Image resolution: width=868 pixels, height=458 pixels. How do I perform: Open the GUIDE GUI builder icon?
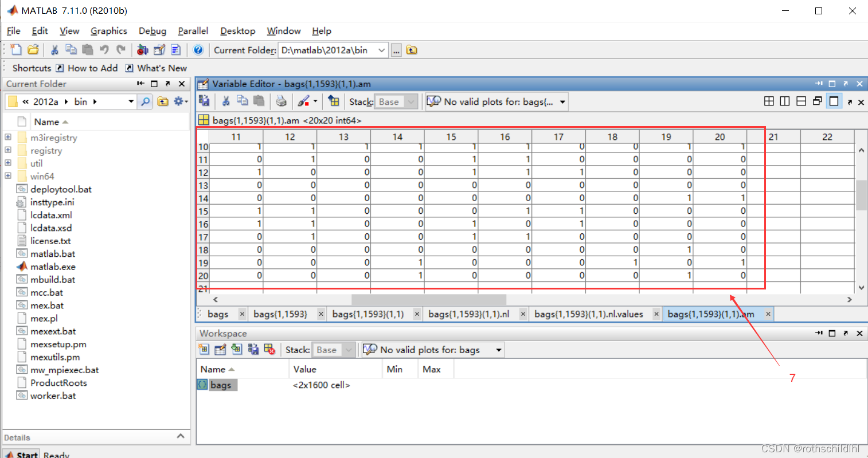tap(159, 50)
